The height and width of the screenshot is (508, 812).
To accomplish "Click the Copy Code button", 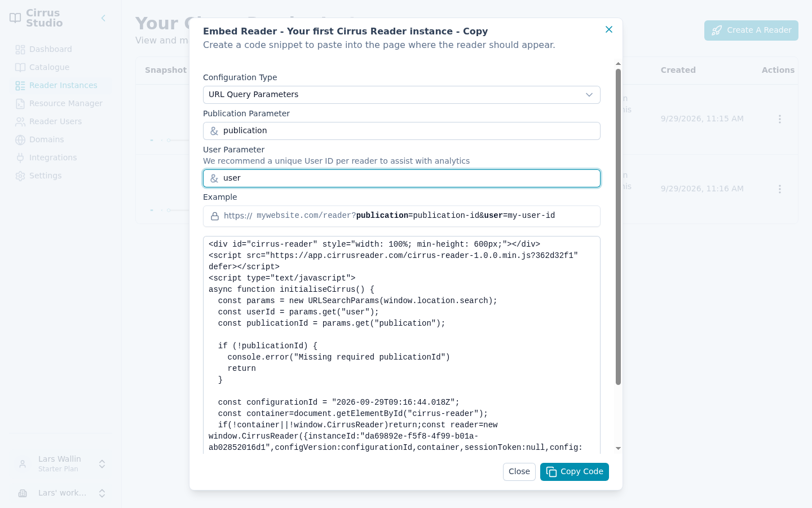I will 575,472.
